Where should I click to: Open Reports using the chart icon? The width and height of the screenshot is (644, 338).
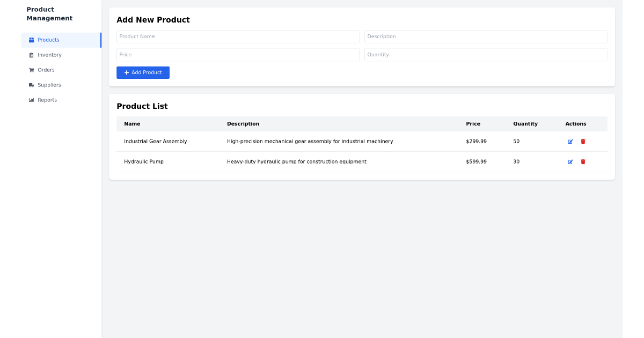pos(31,100)
